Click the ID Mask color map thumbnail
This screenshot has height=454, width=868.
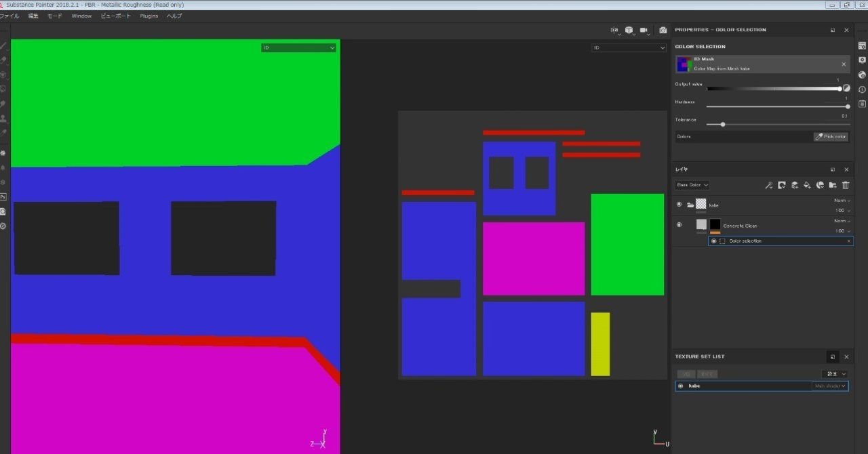click(684, 64)
